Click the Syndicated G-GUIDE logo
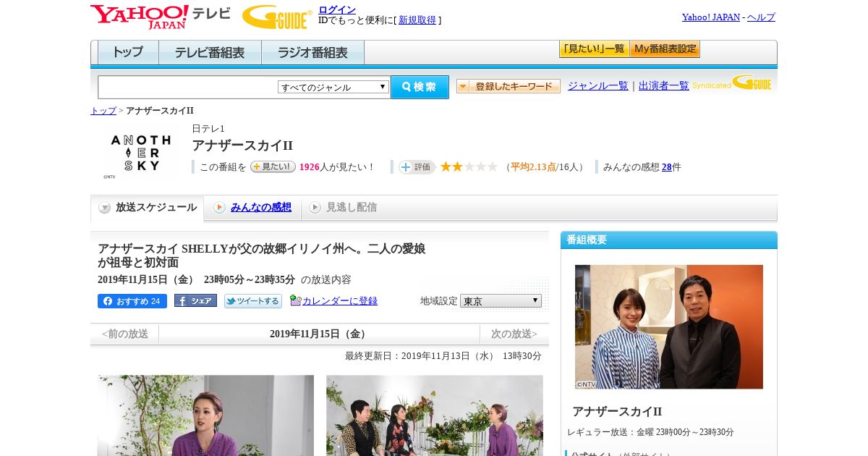 tap(731, 83)
